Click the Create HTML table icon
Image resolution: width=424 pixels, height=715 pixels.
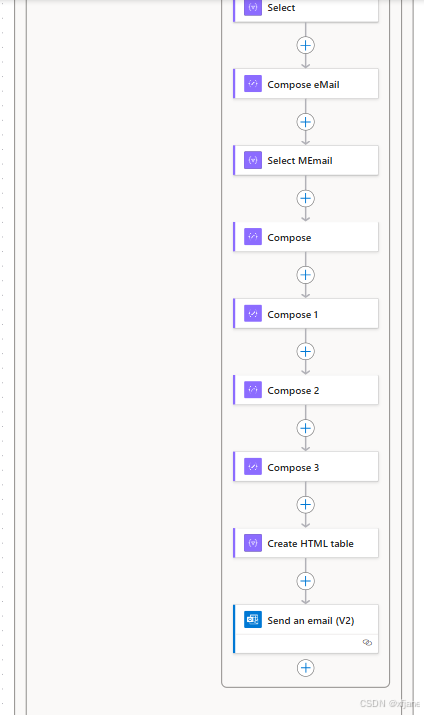click(253, 543)
